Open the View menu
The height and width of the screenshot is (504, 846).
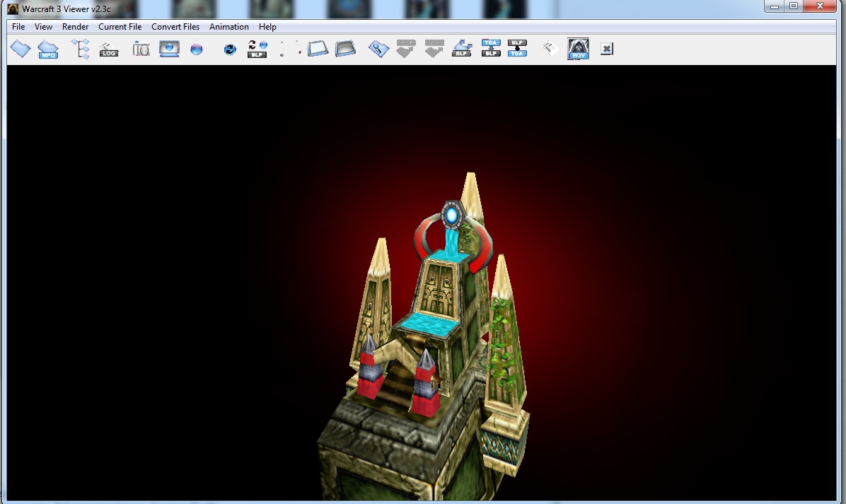click(x=43, y=26)
